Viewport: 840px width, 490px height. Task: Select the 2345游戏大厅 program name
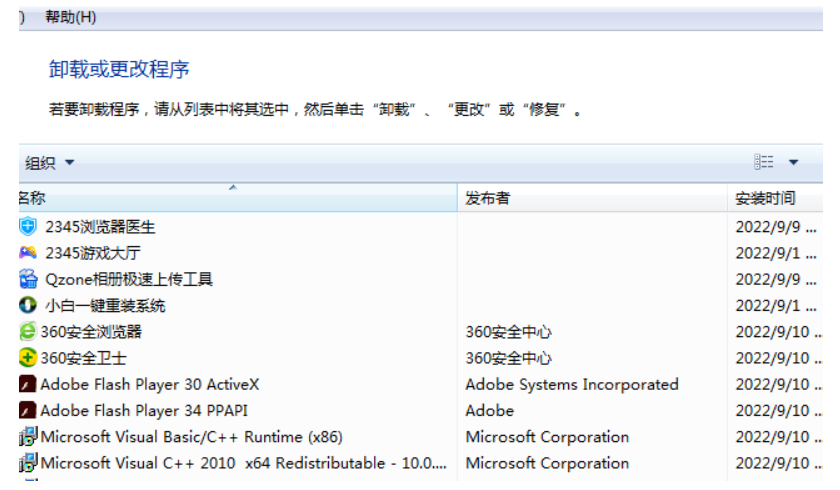tap(93, 253)
